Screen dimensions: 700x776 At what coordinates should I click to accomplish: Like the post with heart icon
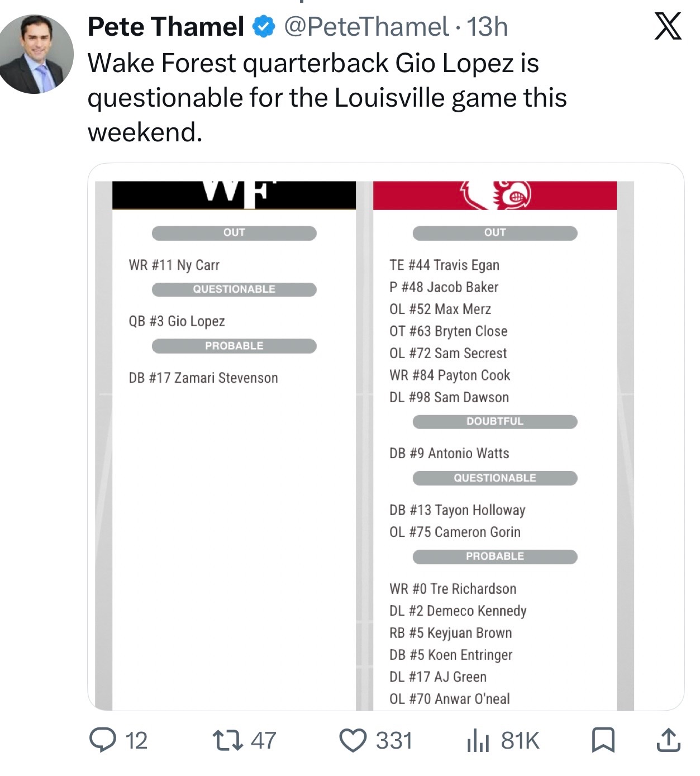click(353, 741)
